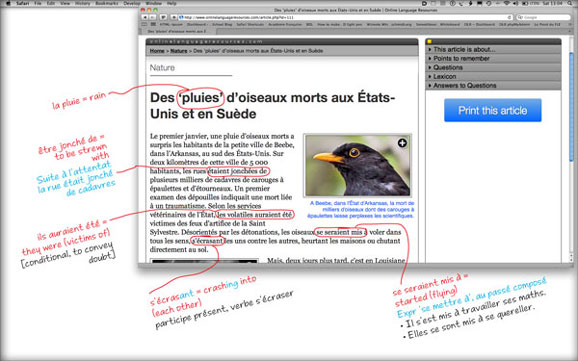Expand the 'This article is about...' section

click(x=493, y=49)
